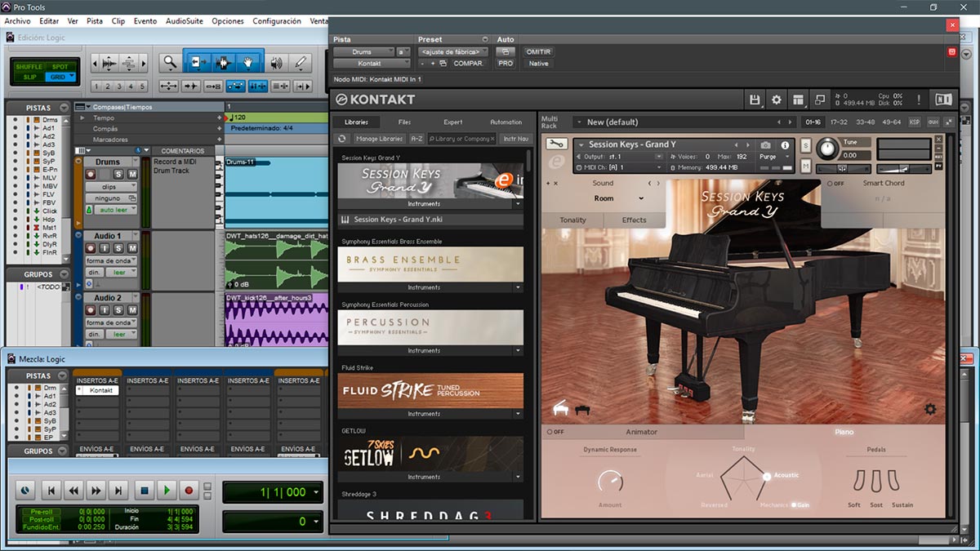The height and width of the screenshot is (551, 980).
Task: Open Kontakt options gear icon
Action: point(777,100)
